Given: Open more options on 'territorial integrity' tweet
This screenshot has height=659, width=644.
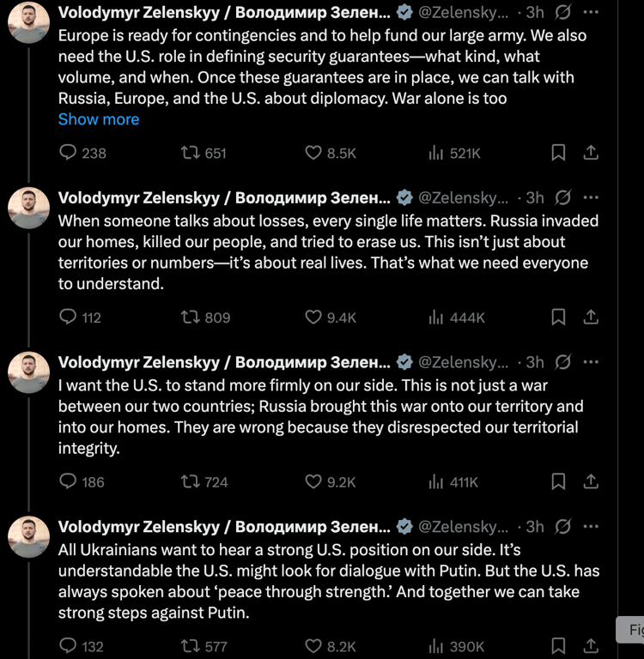Looking at the screenshot, I should click(x=591, y=362).
